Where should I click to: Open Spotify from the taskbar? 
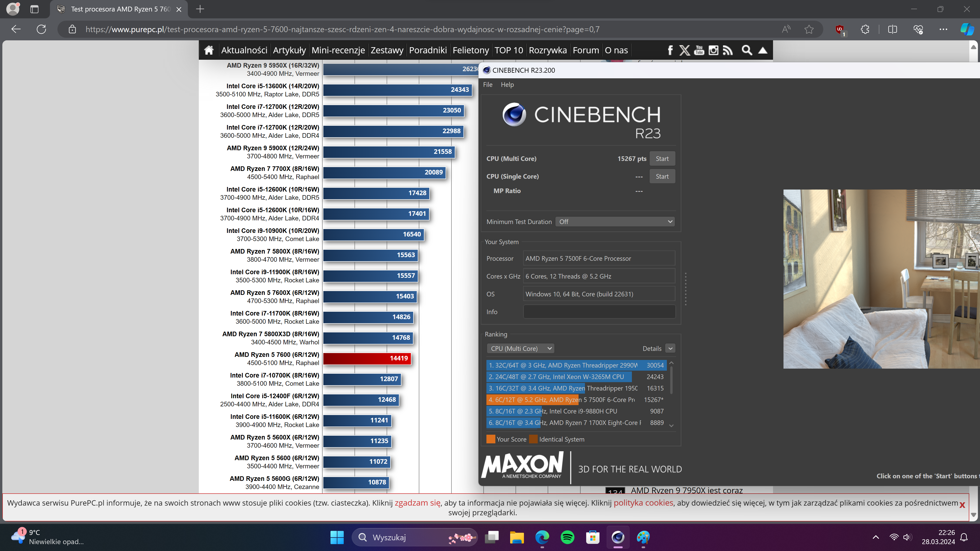[567, 537]
